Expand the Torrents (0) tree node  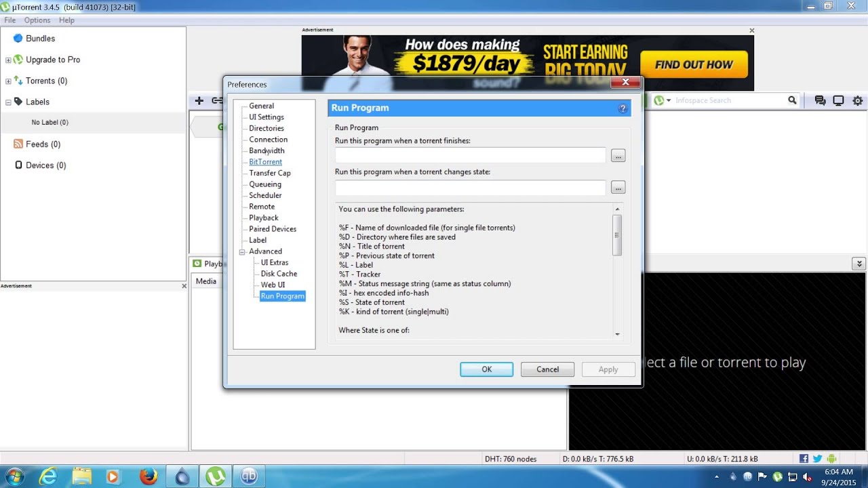[8, 81]
